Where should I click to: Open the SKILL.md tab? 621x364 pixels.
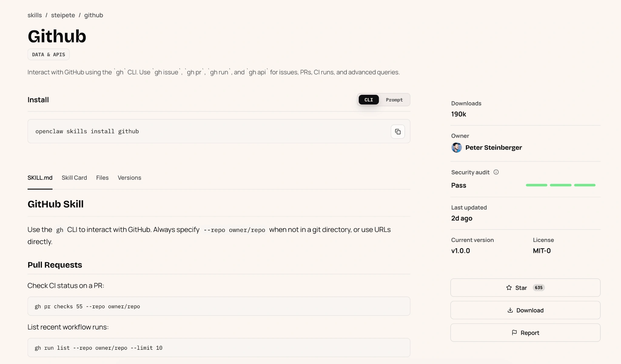tap(40, 178)
